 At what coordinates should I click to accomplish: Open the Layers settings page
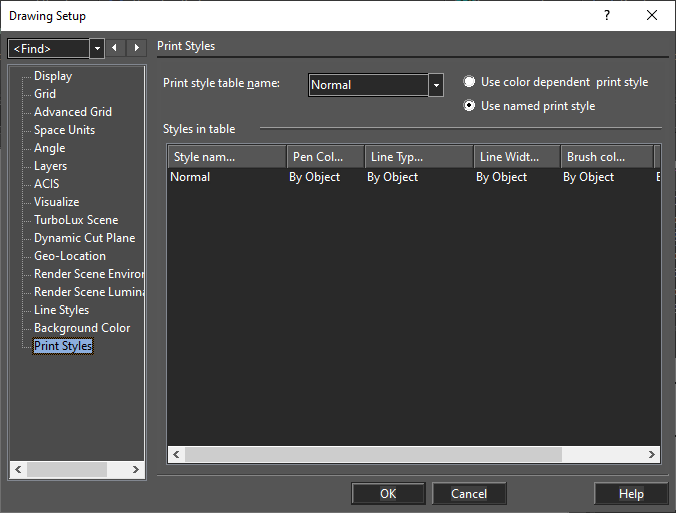tap(50, 166)
